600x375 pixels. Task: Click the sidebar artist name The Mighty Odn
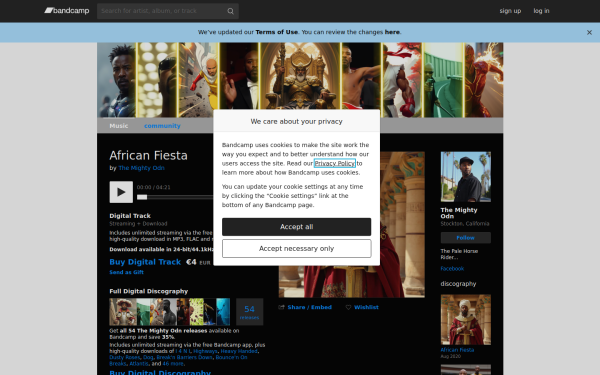(459, 213)
